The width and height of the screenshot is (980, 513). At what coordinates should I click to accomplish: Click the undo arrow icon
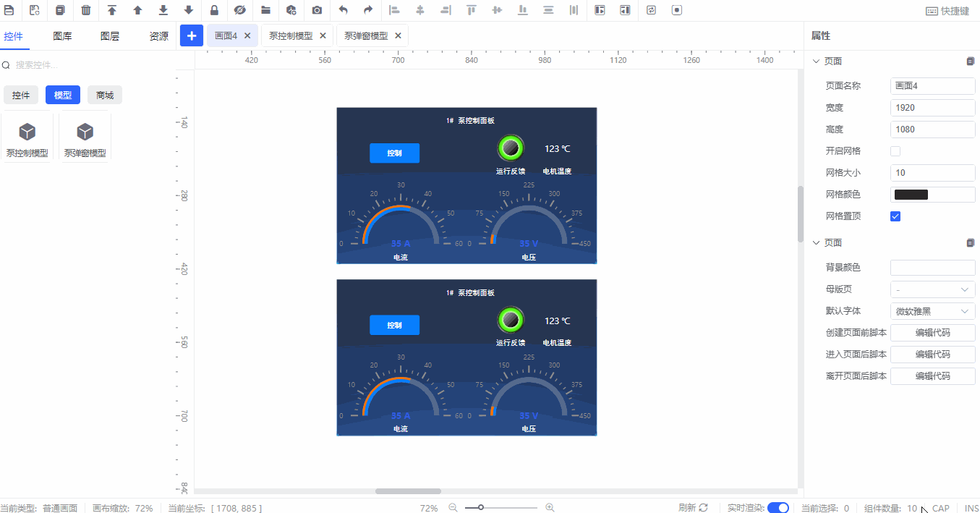click(x=343, y=11)
